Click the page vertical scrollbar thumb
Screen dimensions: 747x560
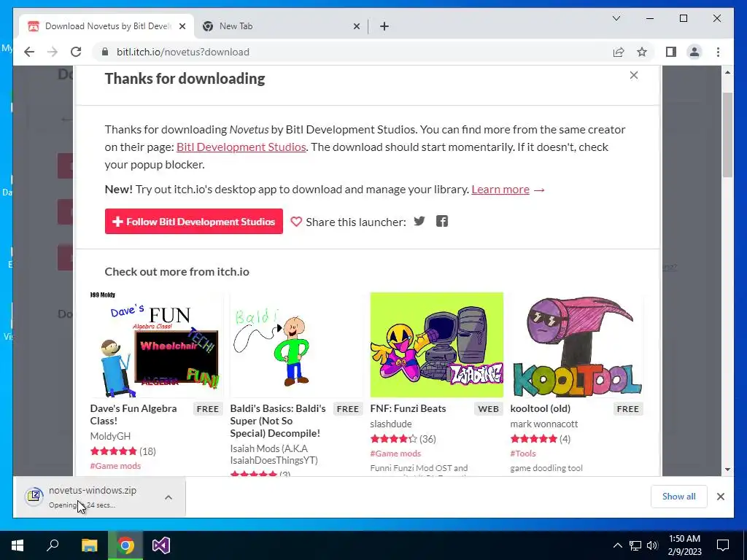pyautogui.click(x=727, y=135)
